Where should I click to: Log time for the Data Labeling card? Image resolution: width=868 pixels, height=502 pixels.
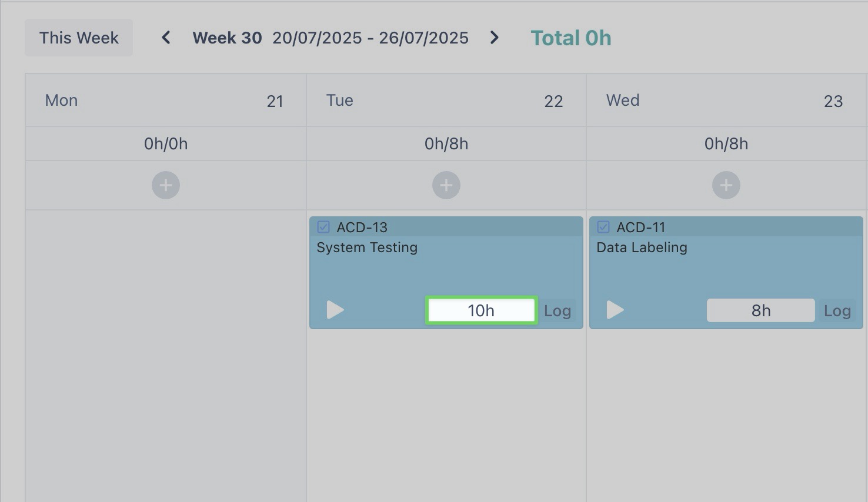tap(837, 311)
